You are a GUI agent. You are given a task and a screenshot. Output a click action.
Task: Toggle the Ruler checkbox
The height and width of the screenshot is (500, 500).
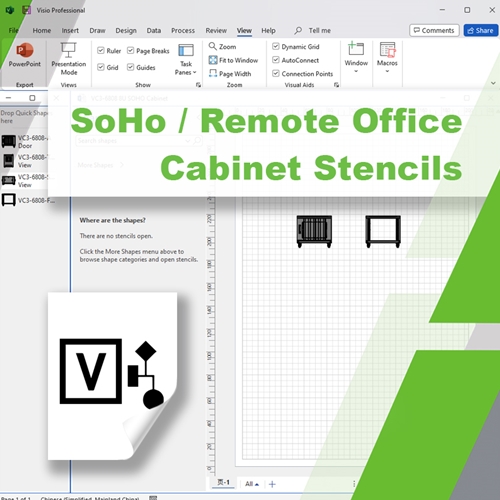point(101,50)
